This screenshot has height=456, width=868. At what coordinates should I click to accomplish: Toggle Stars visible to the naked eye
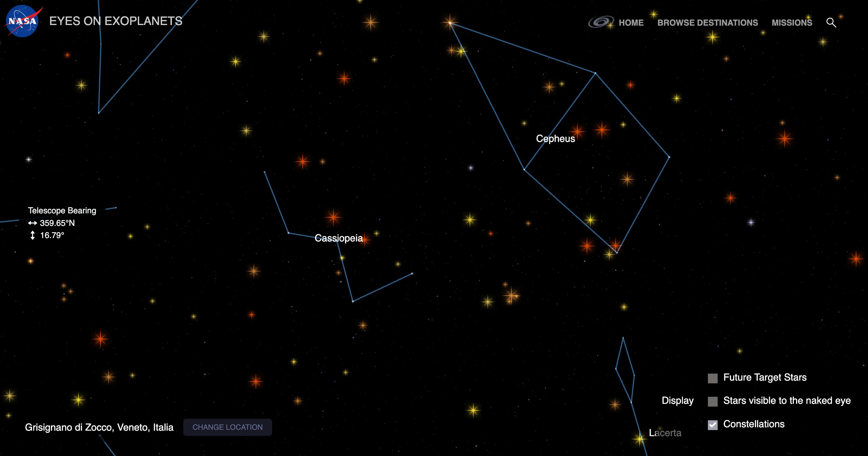click(712, 401)
